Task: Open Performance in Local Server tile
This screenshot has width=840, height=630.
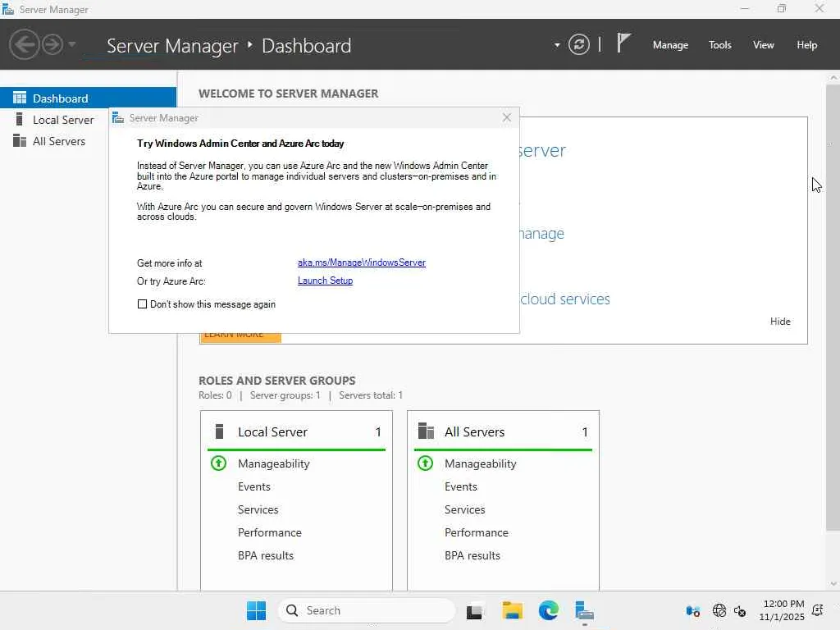Action: [269, 532]
